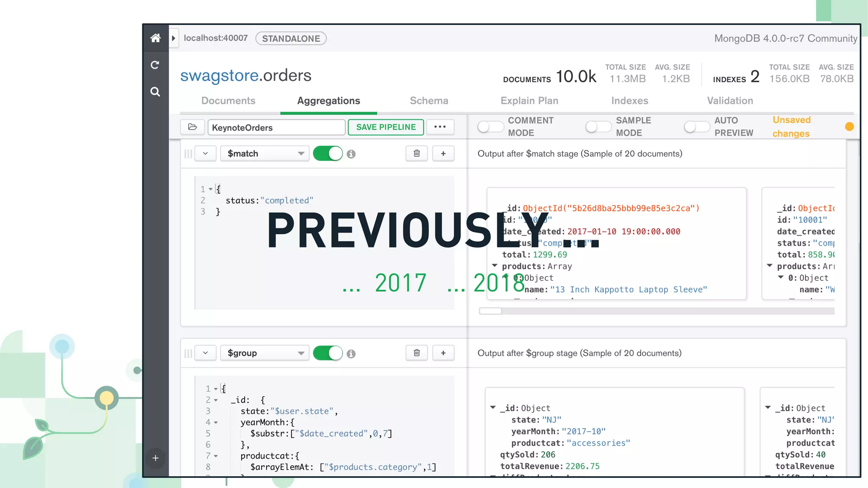Click the plus icon at sidebar bottom

click(156, 458)
